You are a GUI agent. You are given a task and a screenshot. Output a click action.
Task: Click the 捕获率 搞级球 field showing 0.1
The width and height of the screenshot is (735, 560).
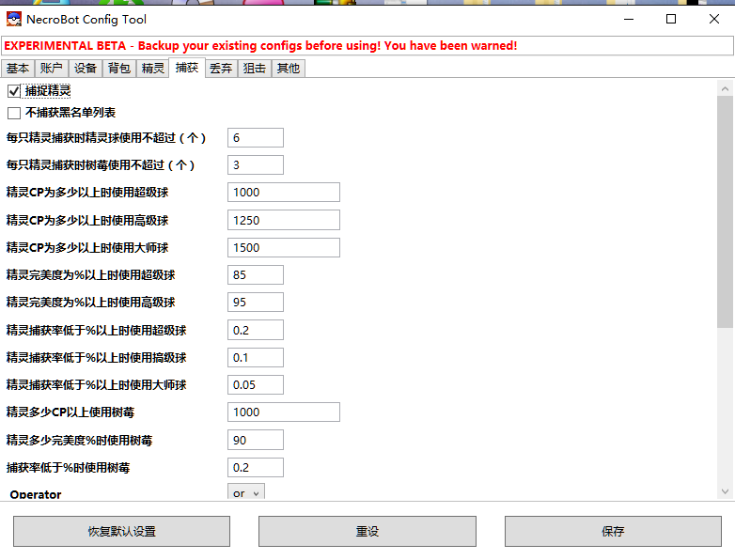point(256,358)
